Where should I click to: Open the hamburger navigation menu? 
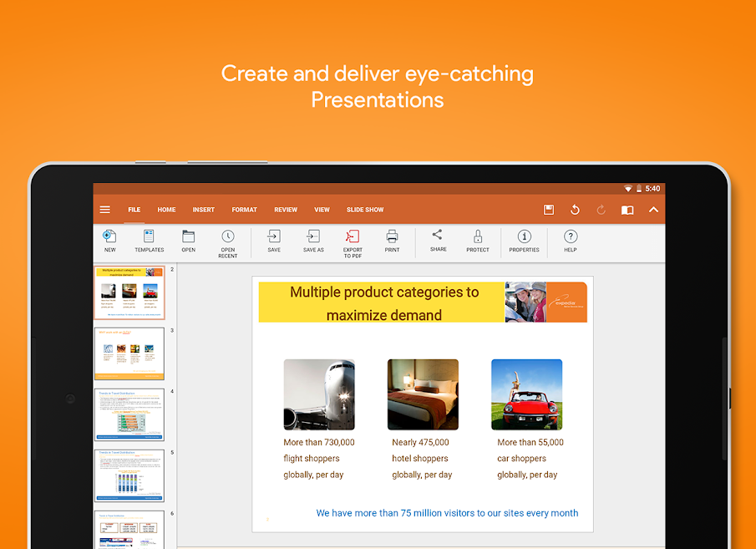pos(104,210)
